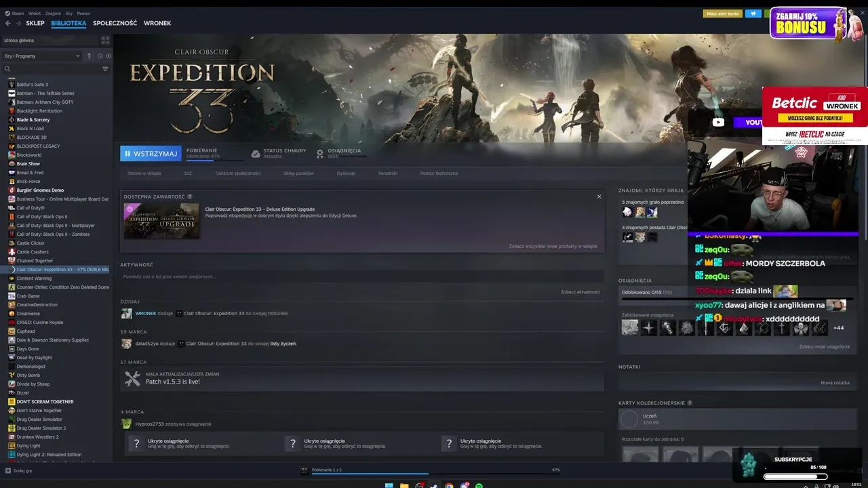Click the Dodaj grę plus icon
This screenshot has width=868, height=488.
tap(8, 470)
